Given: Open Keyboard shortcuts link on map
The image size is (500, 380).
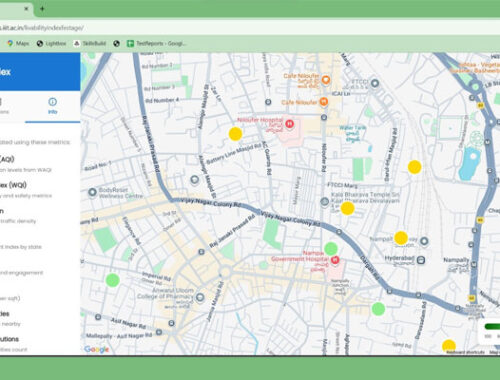Looking at the screenshot, I should 466,352.
